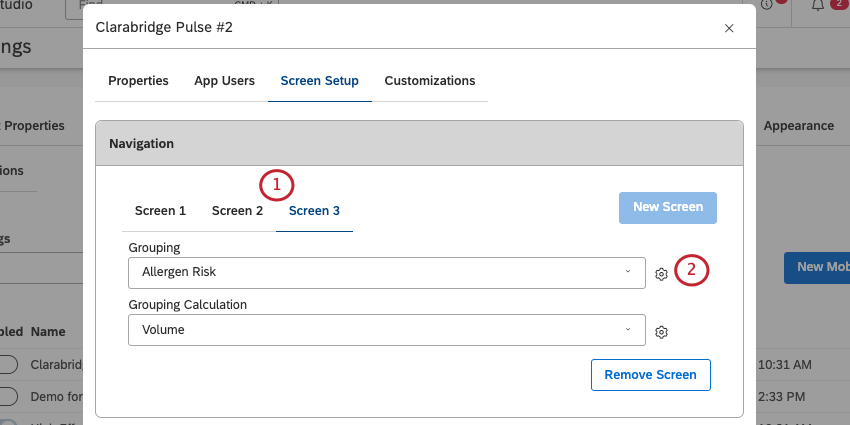Open settings gear next to Allergen Risk grouping

coord(661,274)
